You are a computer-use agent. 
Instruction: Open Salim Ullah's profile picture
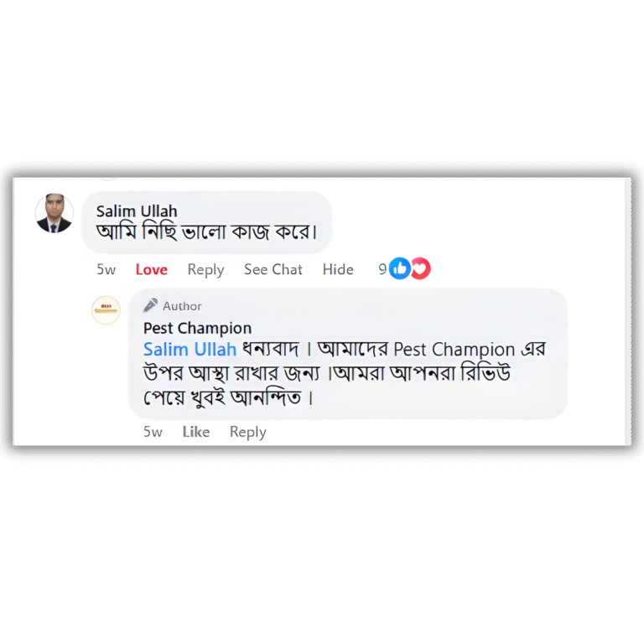(x=55, y=213)
